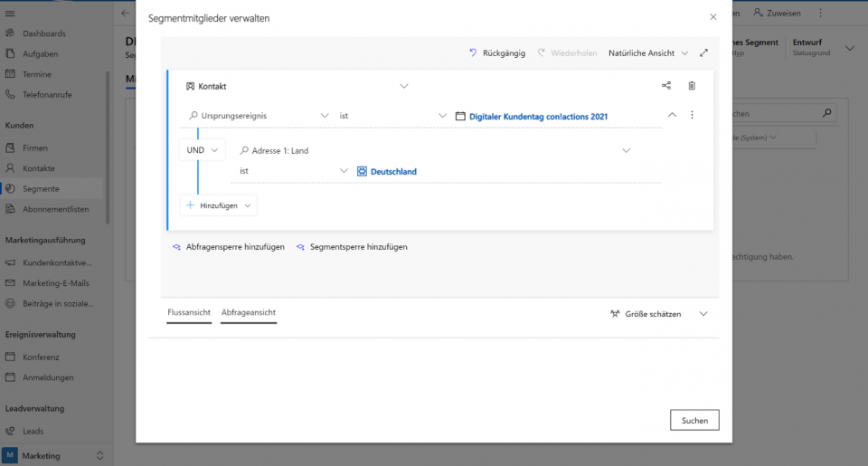
Task: Switch to the Flussansicht tab
Action: 188,313
